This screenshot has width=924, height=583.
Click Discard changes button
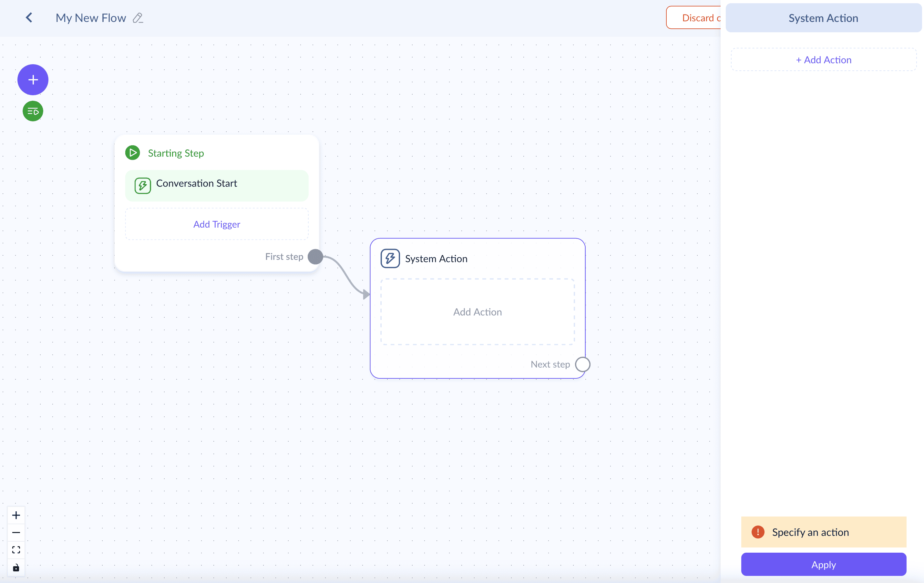(694, 18)
